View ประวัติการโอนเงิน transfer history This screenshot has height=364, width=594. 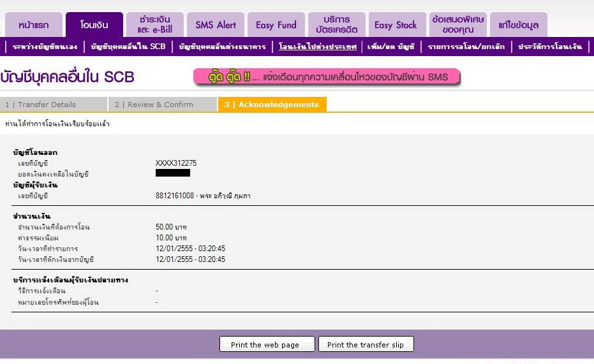tap(550, 47)
